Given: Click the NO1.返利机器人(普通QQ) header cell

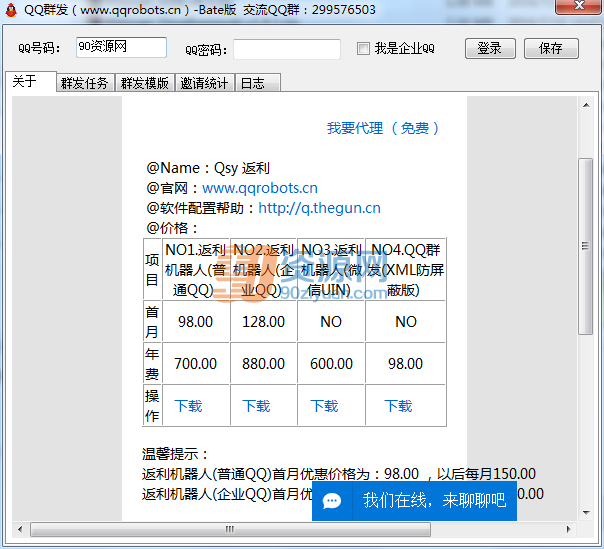Looking at the screenshot, I should point(196,270).
